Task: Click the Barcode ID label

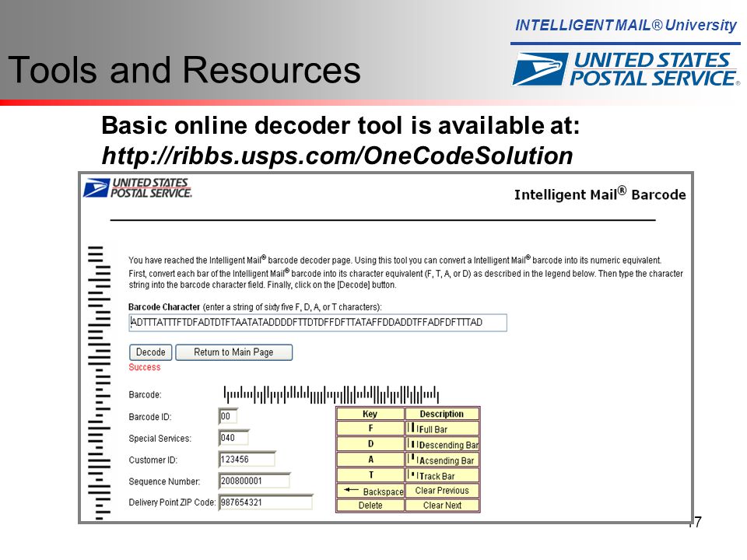Action: click(150, 417)
